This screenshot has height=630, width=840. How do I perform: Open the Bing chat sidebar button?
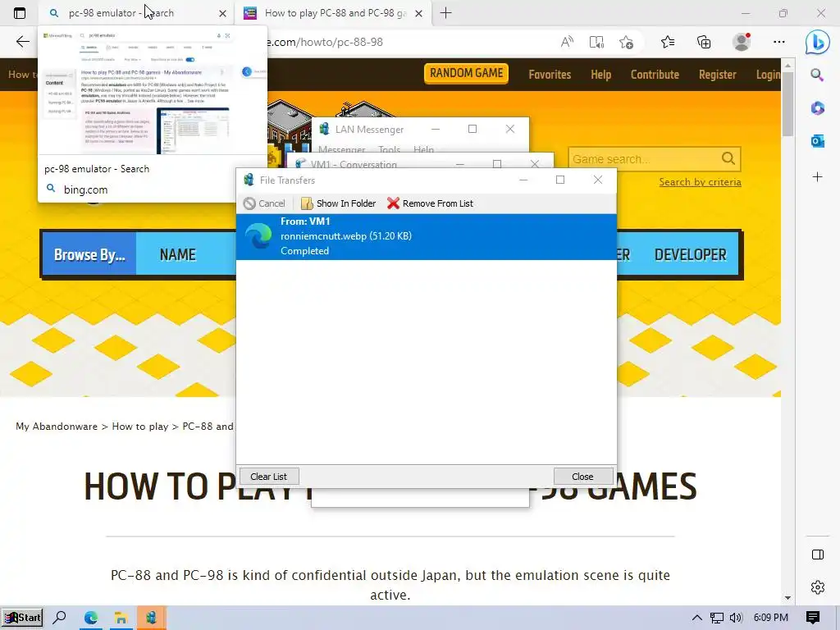pyautogui.click(x=818, y=42)
